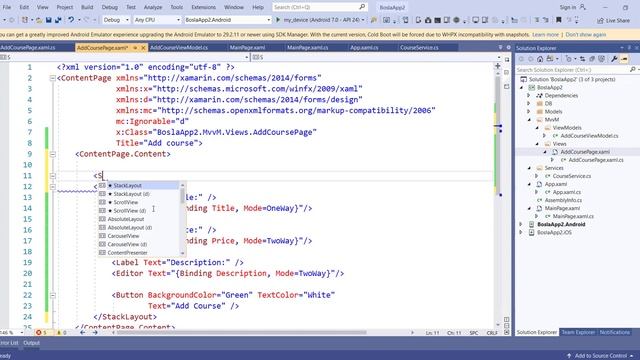Image resolution: width=640 pixels, height=360 pixels.
Task: Click the Preview Selected Items icon
Action: [624, 59]
